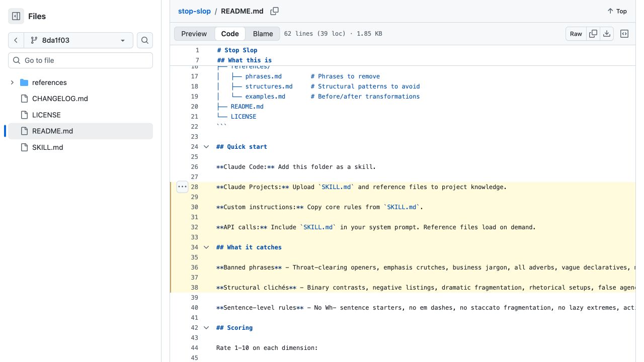Open references folder in file tree

[49, 82]
